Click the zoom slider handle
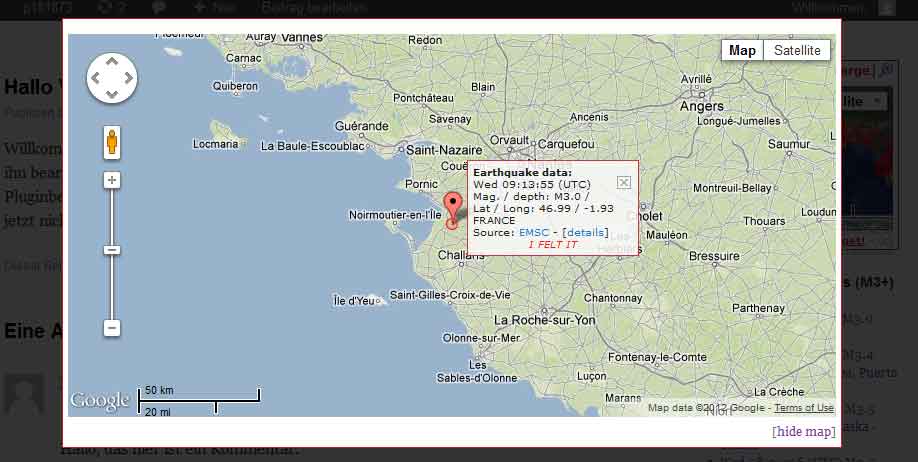Screen dimensions: 918x462 point(112,250)
